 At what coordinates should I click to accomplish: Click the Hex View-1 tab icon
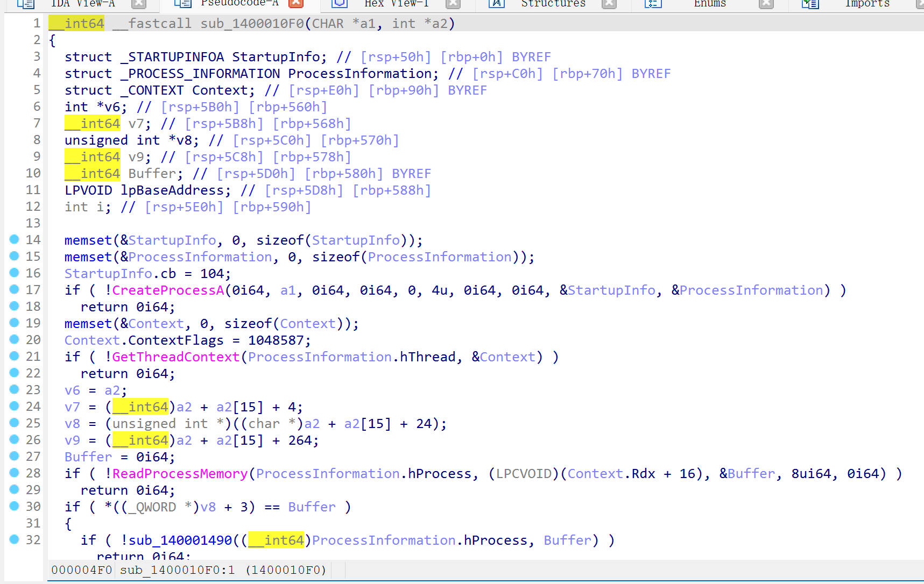click(x=339, y=4)
